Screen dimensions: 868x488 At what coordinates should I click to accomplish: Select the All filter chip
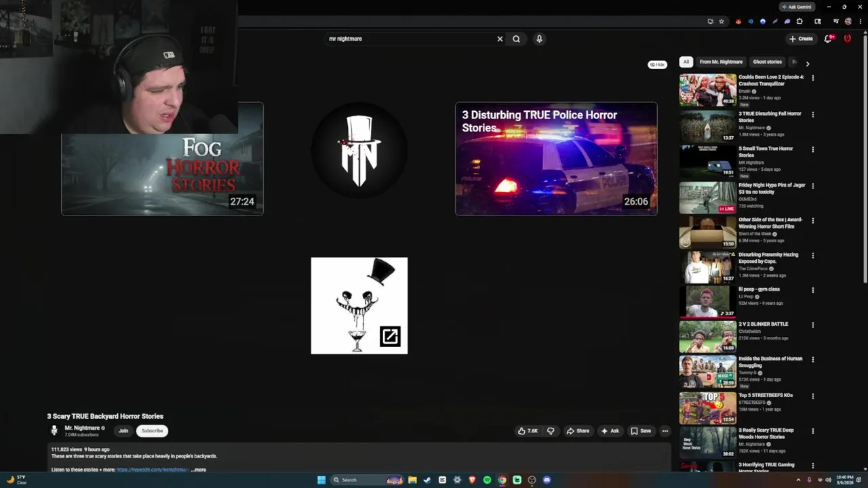pyautogui.click(x=686, y=62)
